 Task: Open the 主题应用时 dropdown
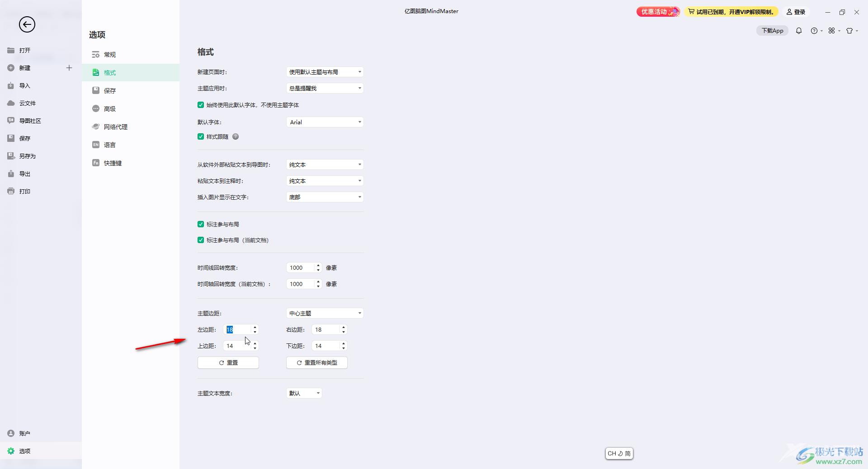[325, 88]
